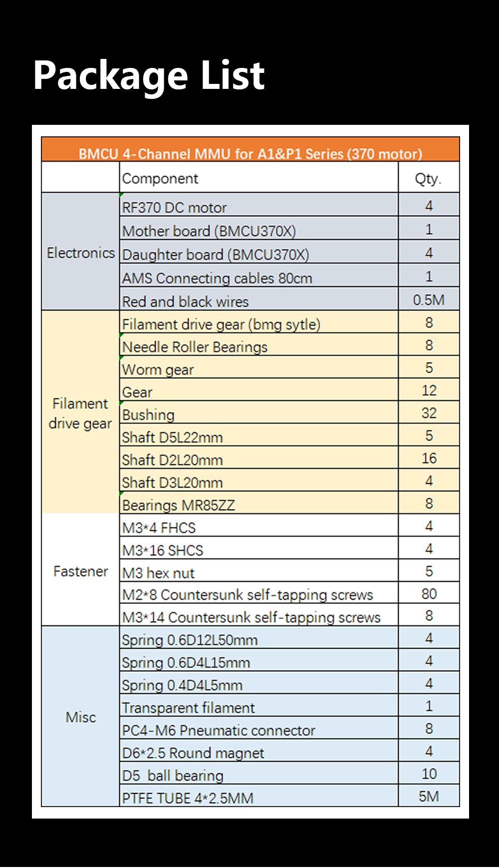This screenshot has width=499, height=868.
Task: Click the Daughter board (BMCU370X) cell
Action: pos(259,252)
